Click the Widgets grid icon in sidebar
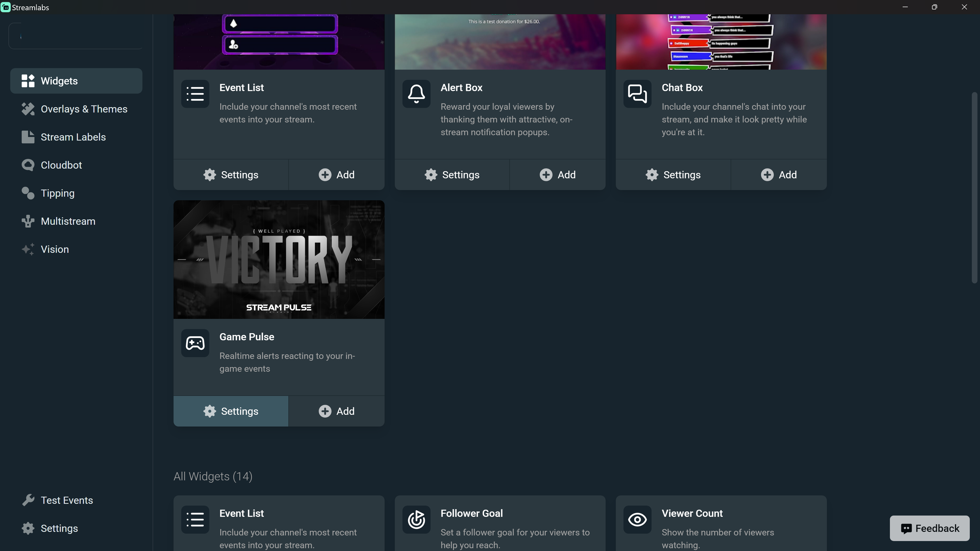This screenshot has height=551, width=980. 28,81
